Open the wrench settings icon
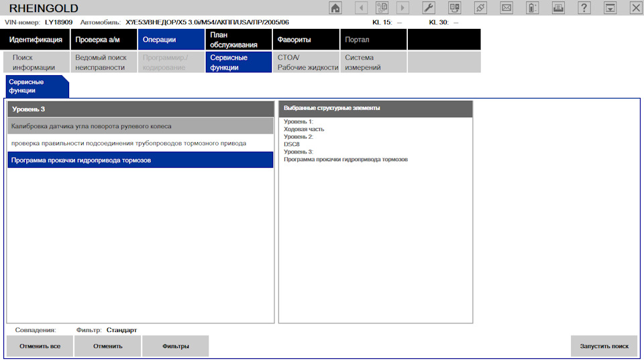 coord(429,8)
